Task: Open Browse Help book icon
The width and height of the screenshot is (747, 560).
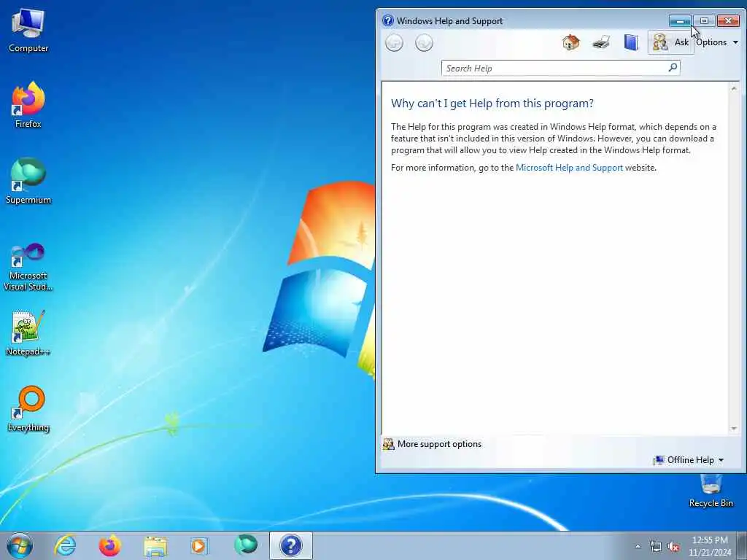Action: pos(631,43)
